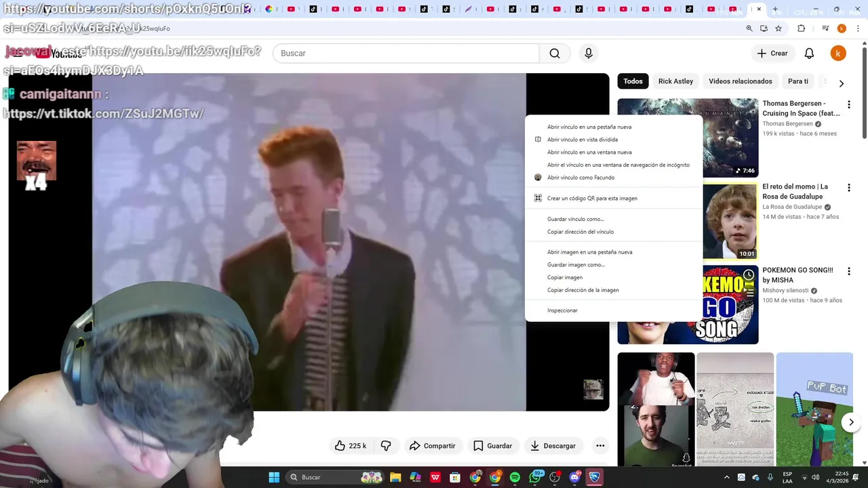Open Chrome media controls icon
The width and height of the screenshot is (868, 488).
click(x=825, y=28)
